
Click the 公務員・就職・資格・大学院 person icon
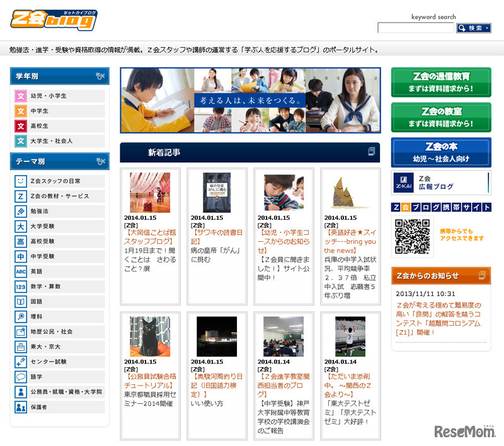(21, 392)
